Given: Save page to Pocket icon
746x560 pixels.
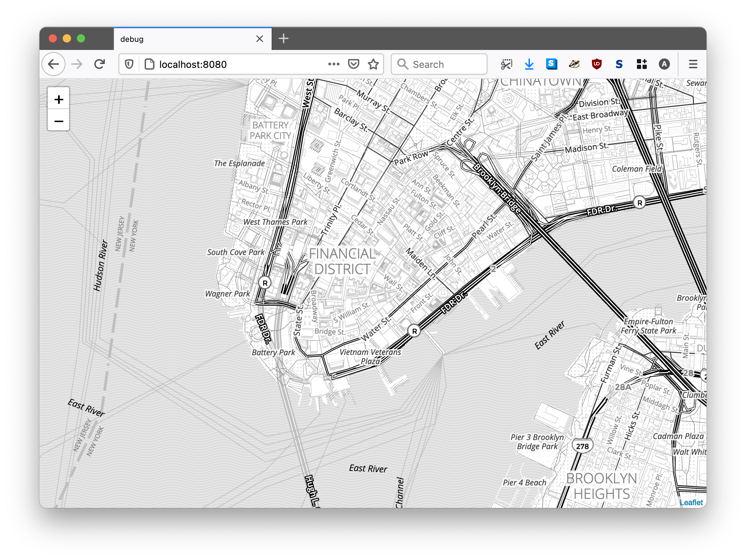Looking at the screenshot, I should [x=353, y=64].
